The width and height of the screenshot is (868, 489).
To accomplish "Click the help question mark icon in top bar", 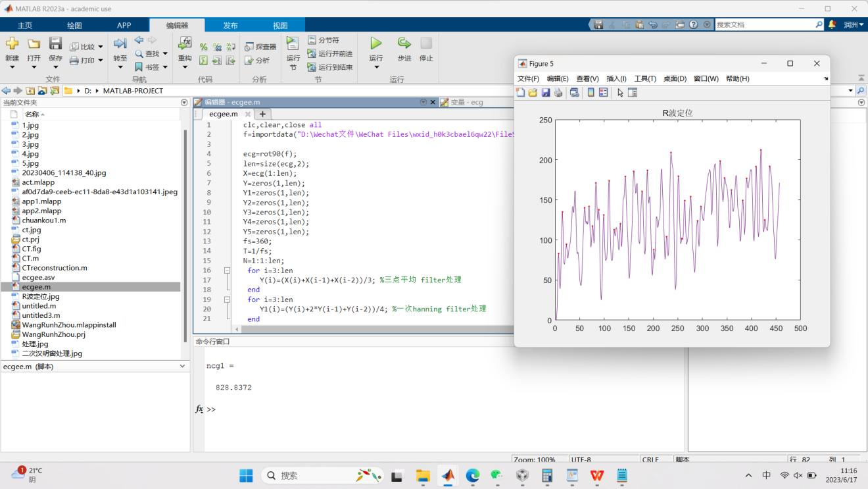I will (693, 24).
